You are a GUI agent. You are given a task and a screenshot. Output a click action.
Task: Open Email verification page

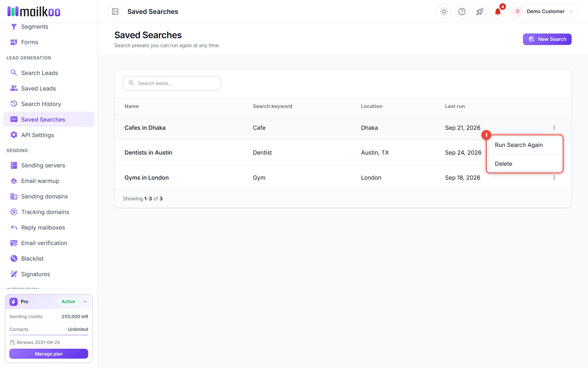point(49,243)
